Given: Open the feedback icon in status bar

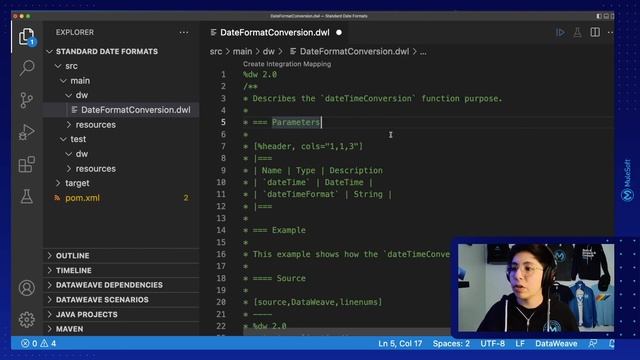Looking at the screenshot, I should [x=593, y=344].
